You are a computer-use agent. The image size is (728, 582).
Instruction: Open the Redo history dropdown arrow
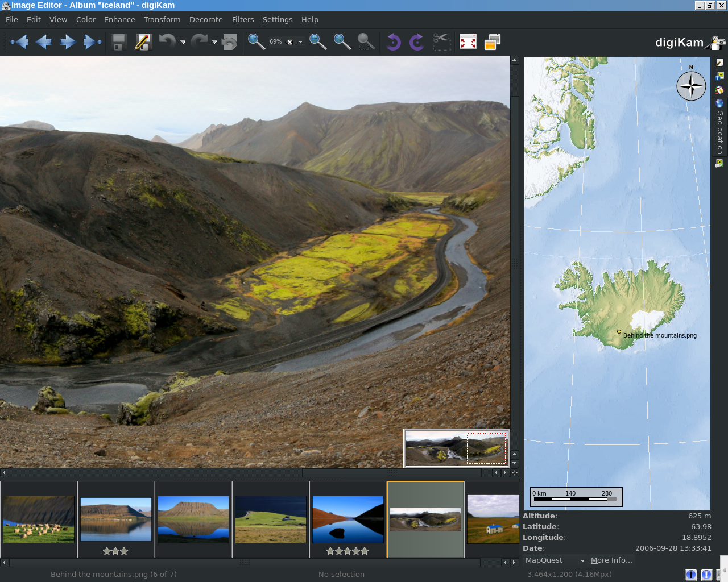point(214,42)
